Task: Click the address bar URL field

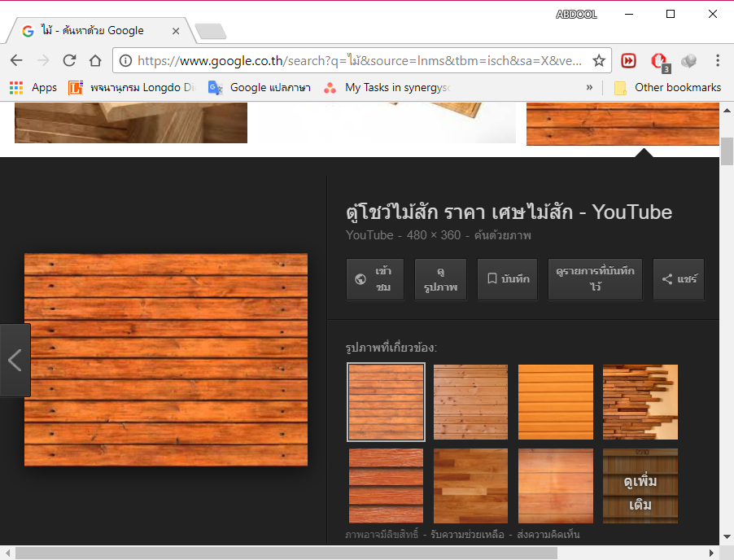Action: click(358, 61)
